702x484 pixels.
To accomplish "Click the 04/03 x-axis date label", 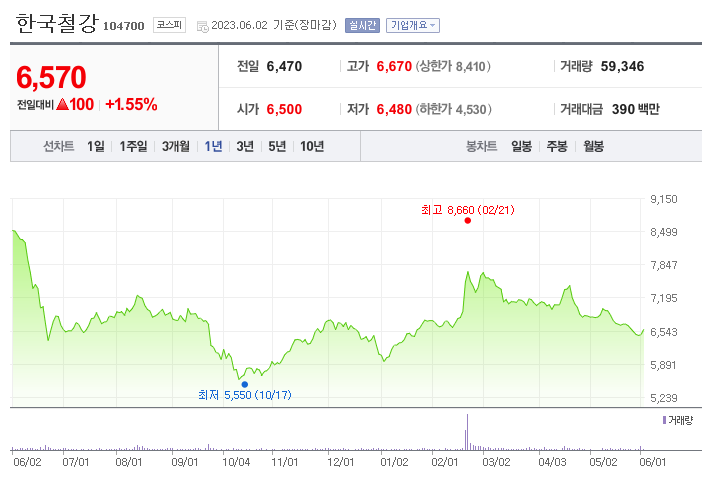I will tap(552, 462).
